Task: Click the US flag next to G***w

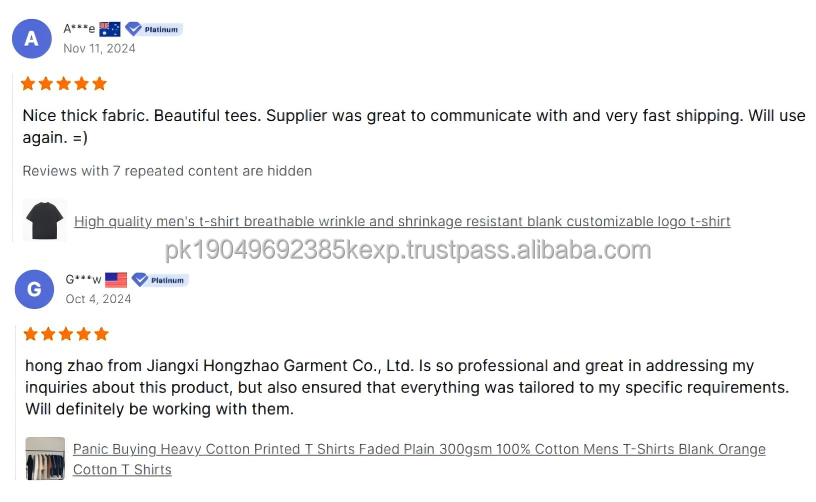Action: click(116, 279)
